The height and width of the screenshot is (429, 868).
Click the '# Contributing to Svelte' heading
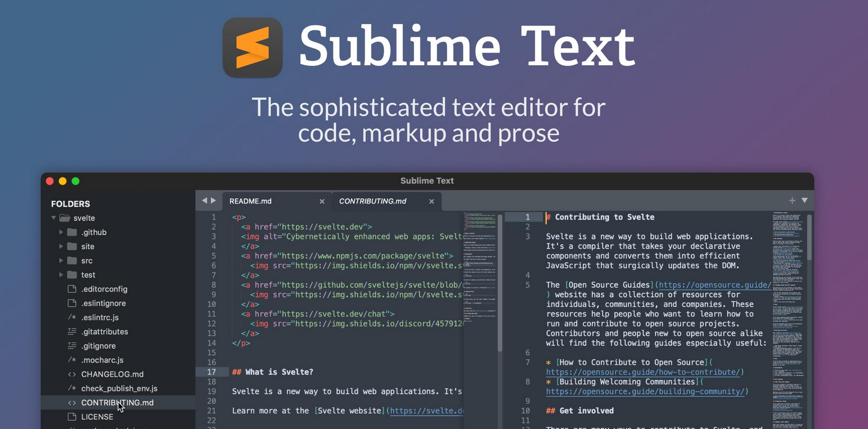600,217
